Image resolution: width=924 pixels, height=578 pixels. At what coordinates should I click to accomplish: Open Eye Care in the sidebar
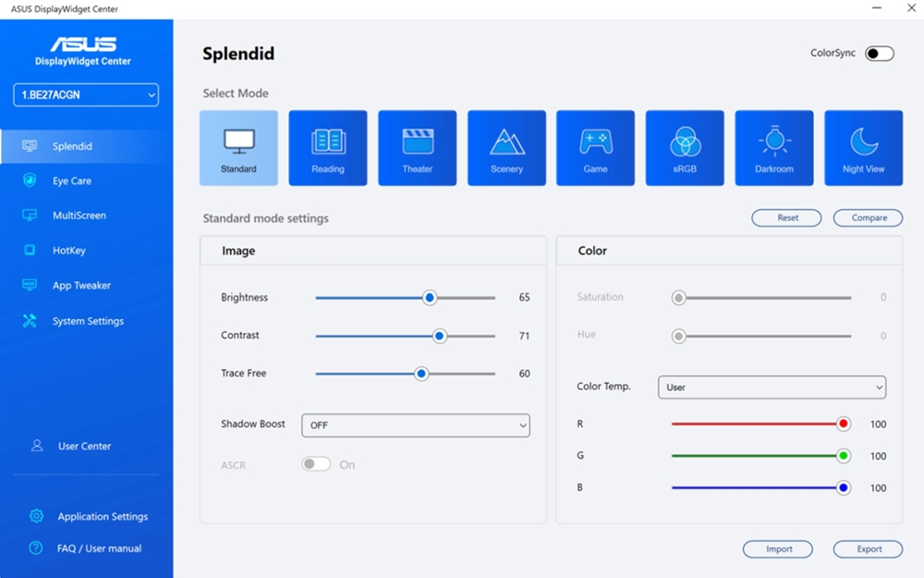[71, 181]
